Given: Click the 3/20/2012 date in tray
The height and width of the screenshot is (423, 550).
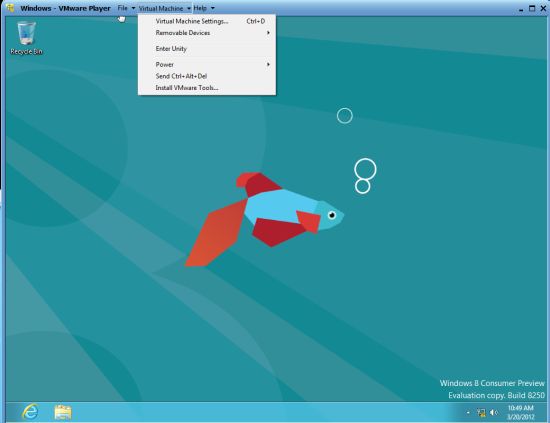Looking at the screenshot, I should coord(521,417).
